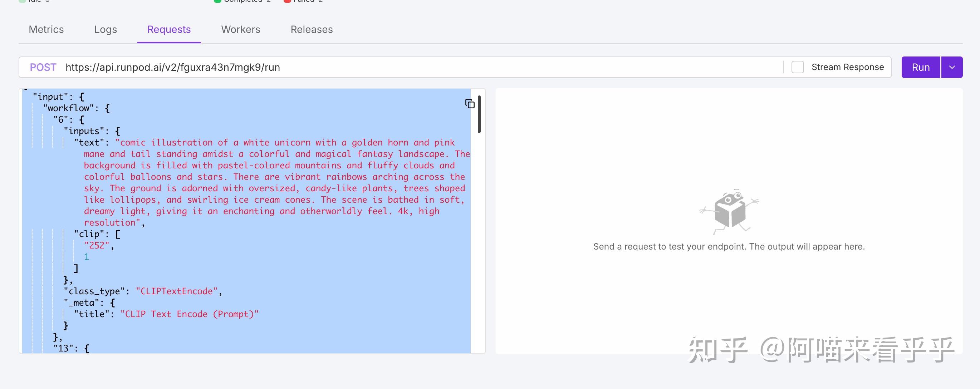Switch to the Metrics tab
This screenshot has width=980, height=389.
(x=46, y=30)
